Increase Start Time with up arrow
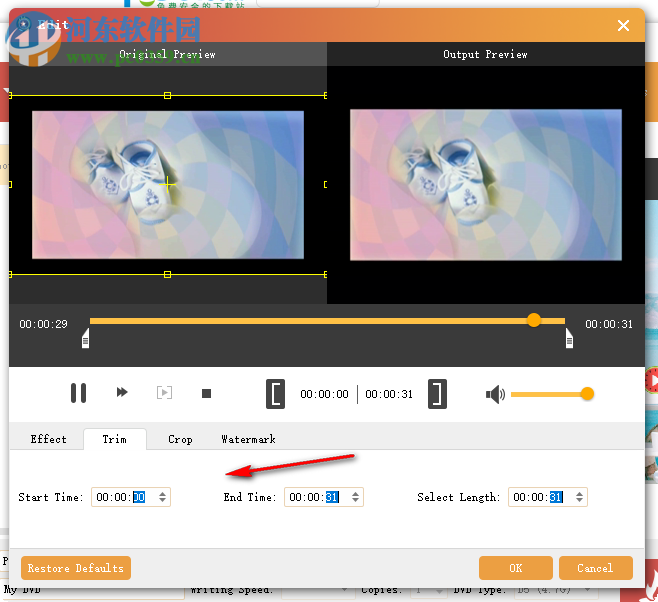This screenshot has height=602, width=658. point(163,494)
